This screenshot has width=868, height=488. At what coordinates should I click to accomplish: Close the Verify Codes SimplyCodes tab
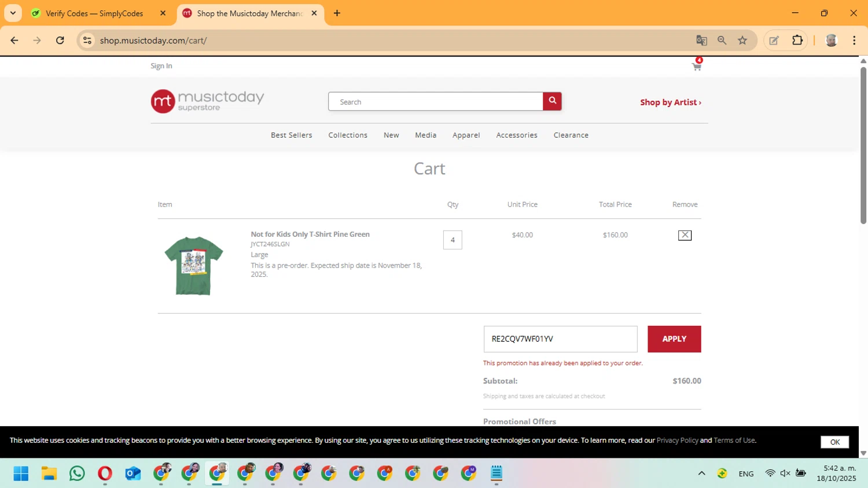pyautogui.click(x=163, y=13)
